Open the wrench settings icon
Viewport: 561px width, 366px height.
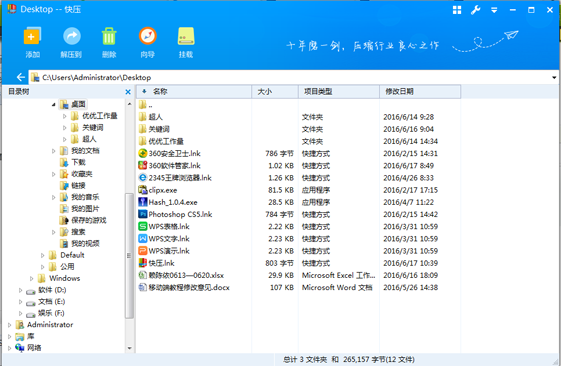pos(475,10)
